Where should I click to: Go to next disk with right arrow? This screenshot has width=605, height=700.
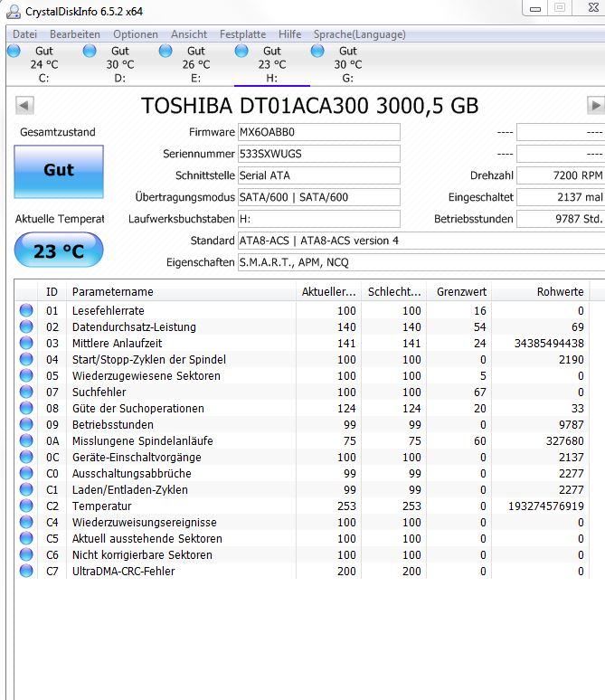click(596, 106)
